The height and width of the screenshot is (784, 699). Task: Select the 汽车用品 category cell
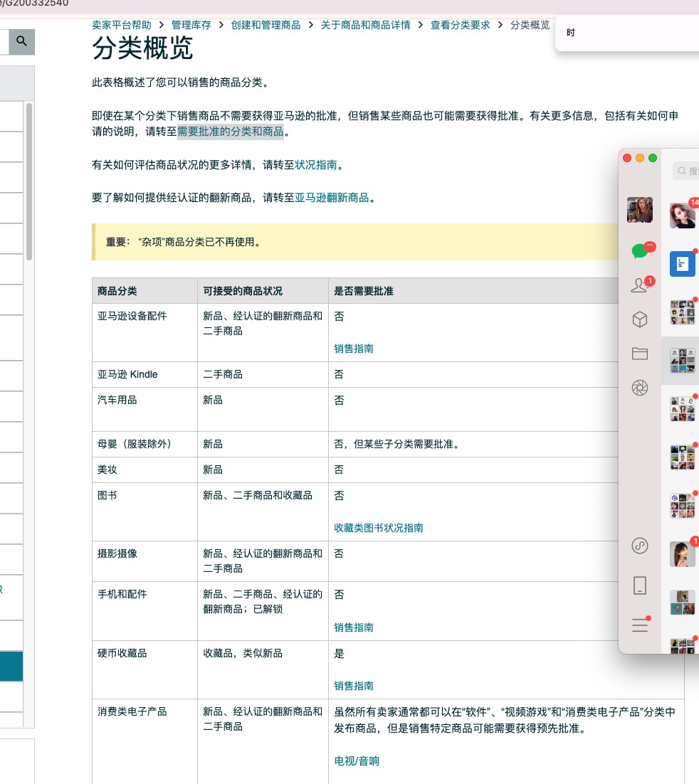pyautogui.click(x=144, y=409)
